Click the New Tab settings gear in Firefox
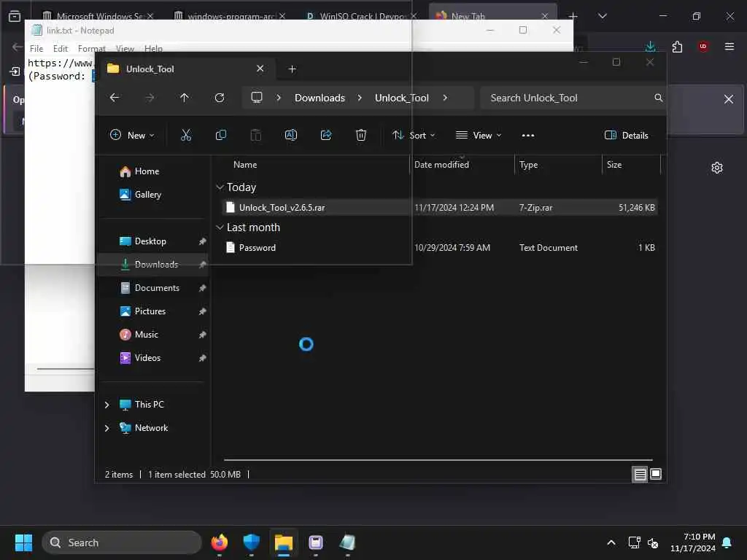This screenshot has width=747, height=560. coord(716,168)
